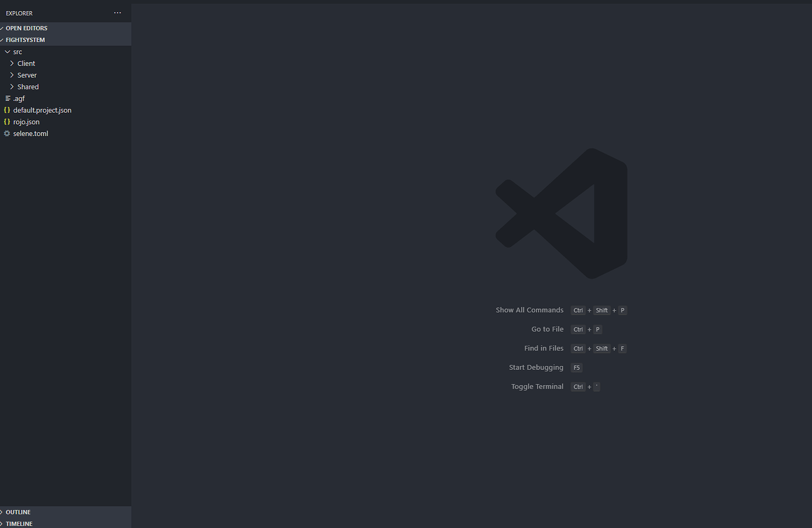Collapse the src folder chevron
Screen dimensions: 812x528
click(x=8, y=52)
